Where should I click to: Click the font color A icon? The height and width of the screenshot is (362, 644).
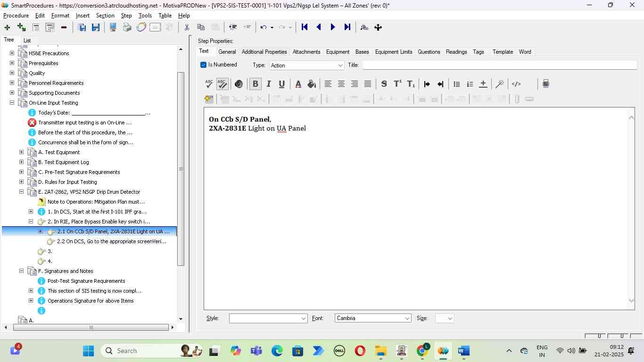pos(298,84)
